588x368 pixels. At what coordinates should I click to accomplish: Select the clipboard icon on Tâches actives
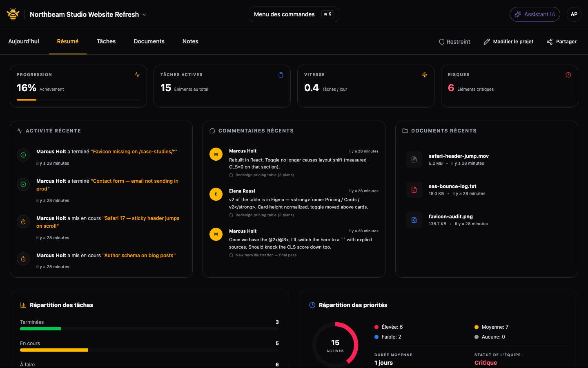(x=281, y=75)
